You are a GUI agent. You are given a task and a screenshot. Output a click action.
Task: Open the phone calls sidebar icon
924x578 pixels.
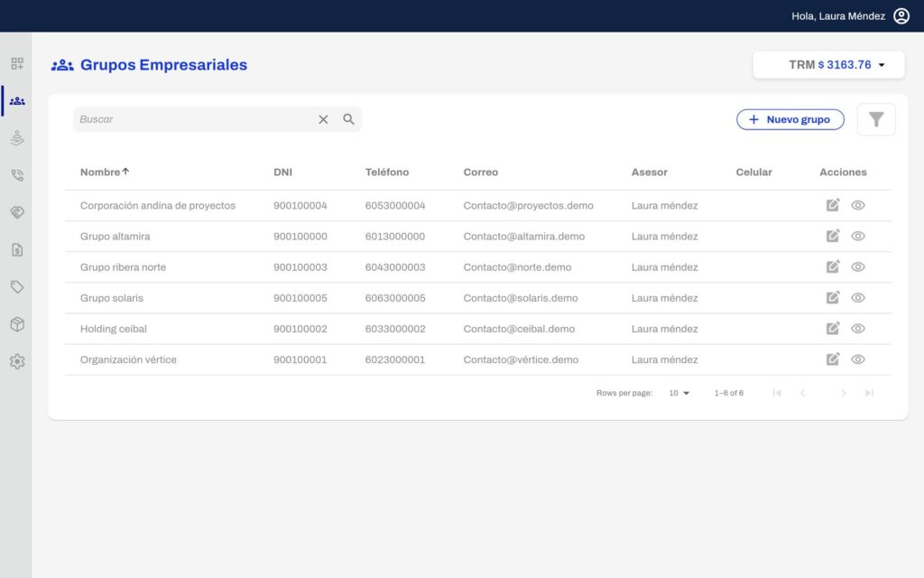tap(17, 175)
